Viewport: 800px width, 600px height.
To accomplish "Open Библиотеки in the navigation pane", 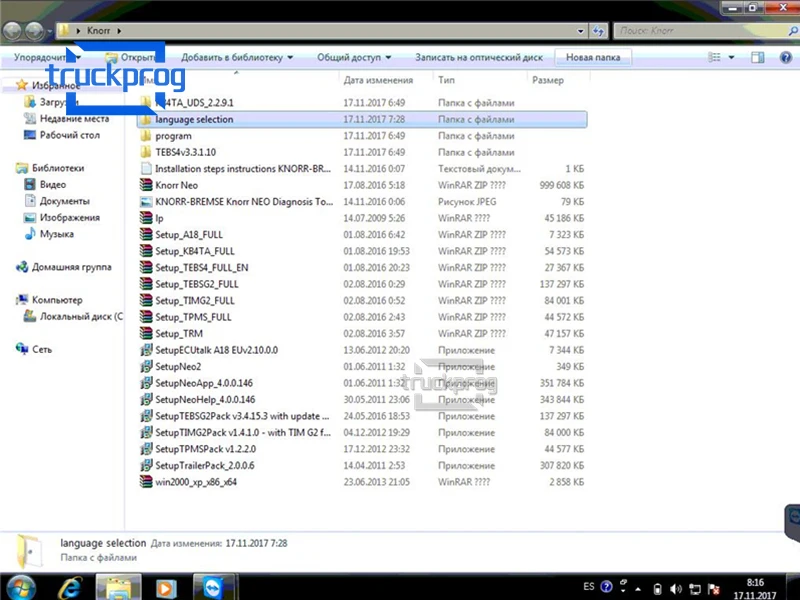I will pos(50,168).
